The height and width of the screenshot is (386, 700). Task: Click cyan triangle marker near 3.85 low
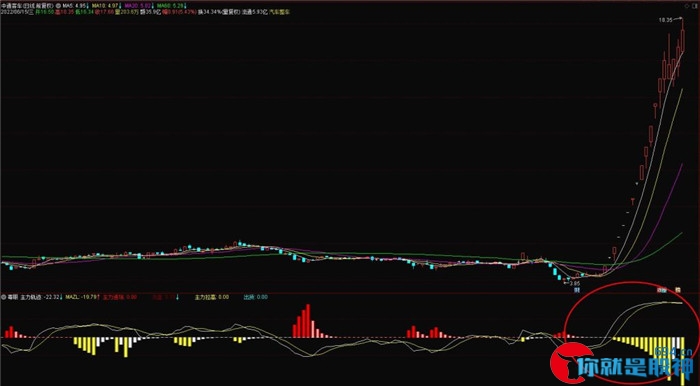[568, 278]
